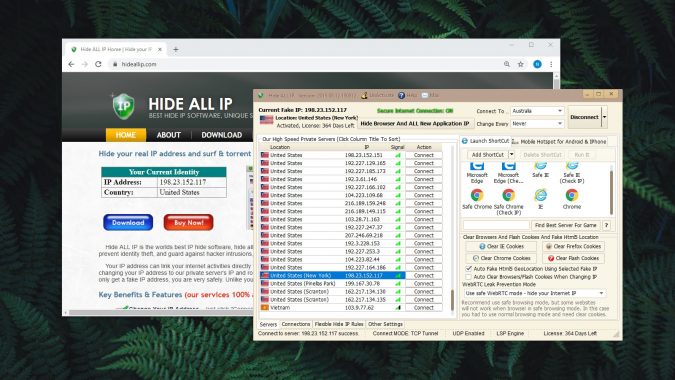Open the Other Settings tab
The height and width of the screenshot is (380, 675).
point(385,324)
